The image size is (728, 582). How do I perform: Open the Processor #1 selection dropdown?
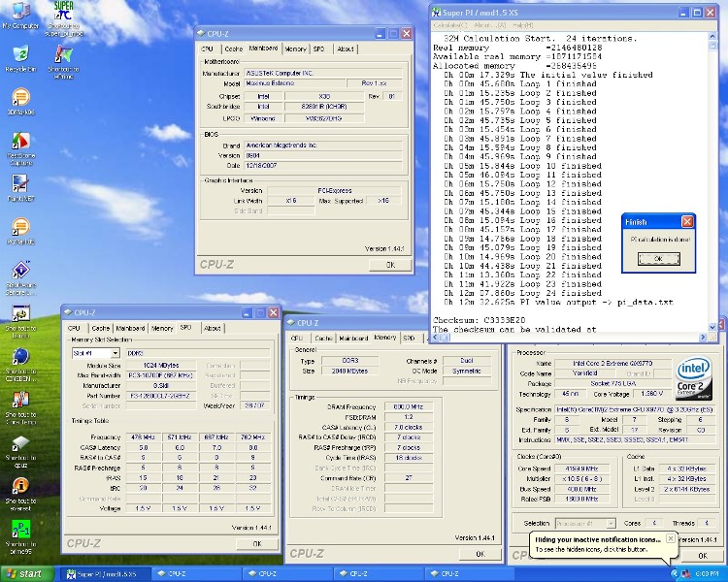(x=611, y=524)
